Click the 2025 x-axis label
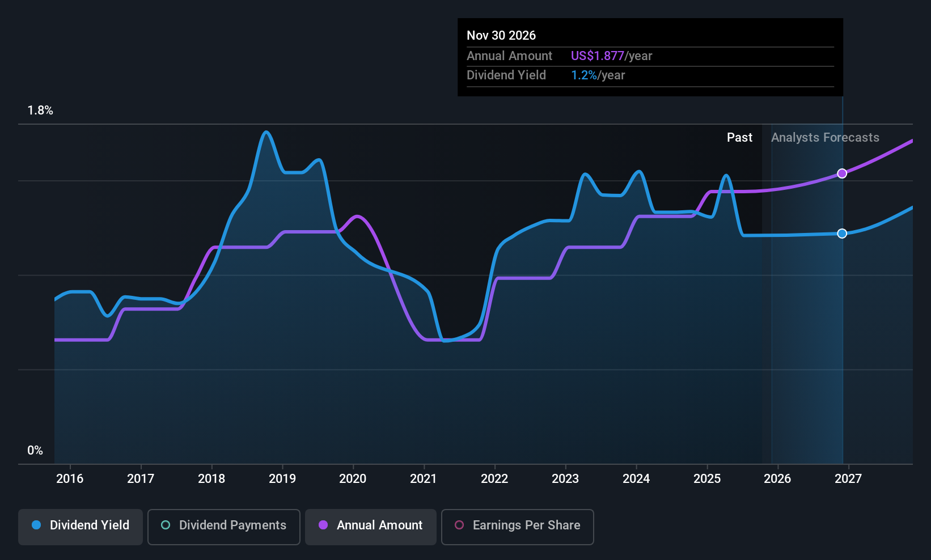This screenshot has height=560, width=931. click(707, 479)
